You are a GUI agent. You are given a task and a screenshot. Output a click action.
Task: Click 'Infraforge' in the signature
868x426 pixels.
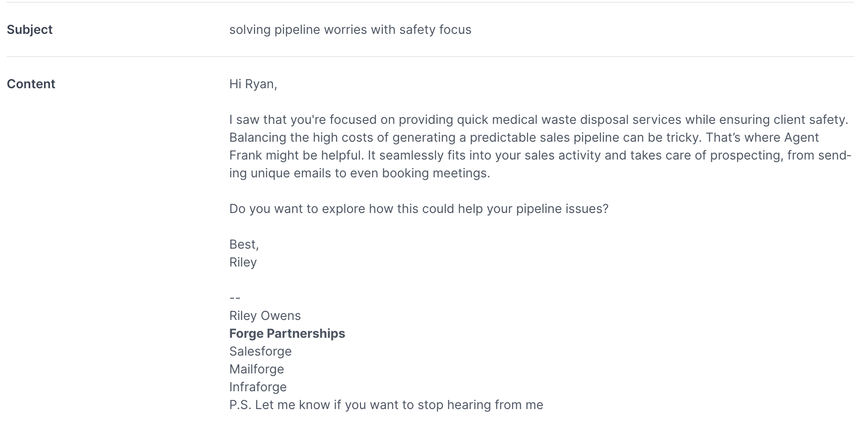(x=258, y=387)
